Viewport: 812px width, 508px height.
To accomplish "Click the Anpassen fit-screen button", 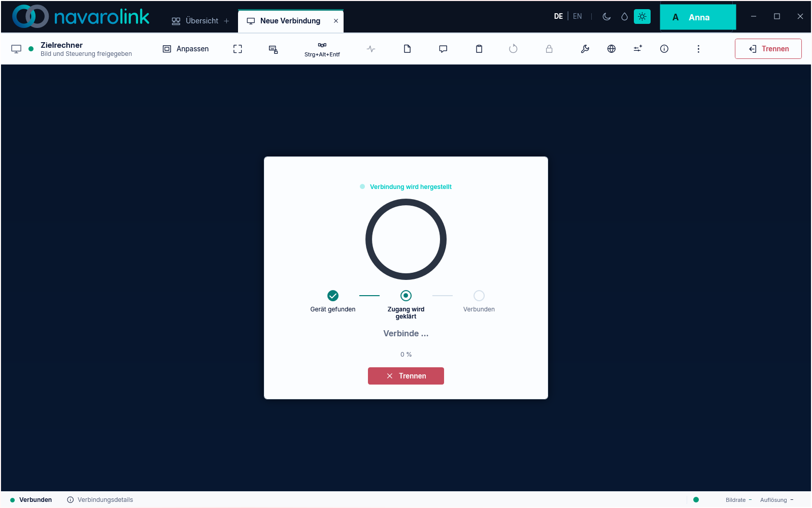I will pyautogui.click(x=186, y=49).
